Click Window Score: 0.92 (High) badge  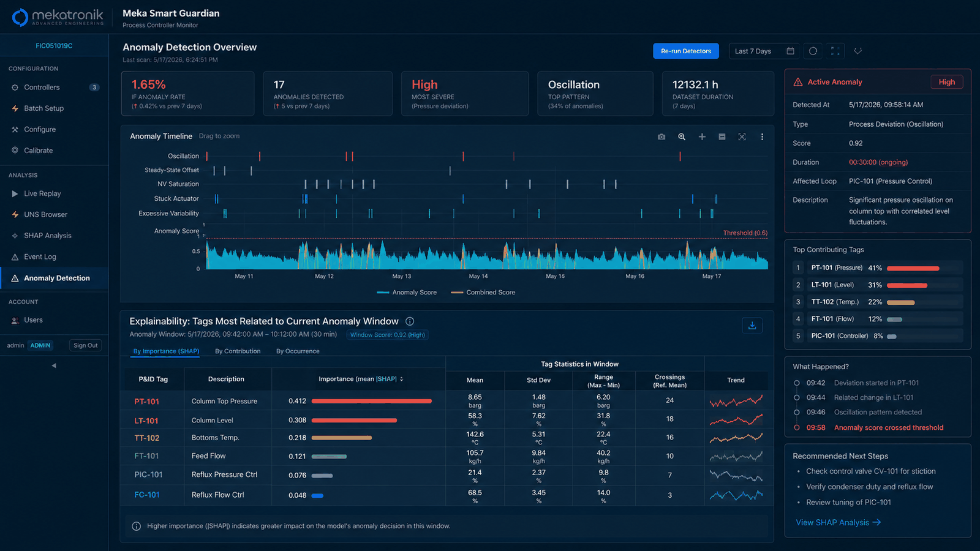pyautogui.click(x=387, y=335)
